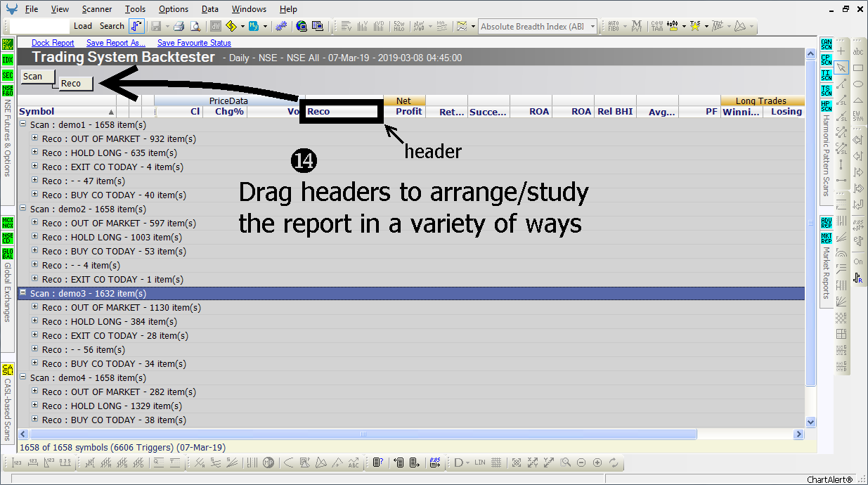Click the print icon in the top toolbar

179,26
